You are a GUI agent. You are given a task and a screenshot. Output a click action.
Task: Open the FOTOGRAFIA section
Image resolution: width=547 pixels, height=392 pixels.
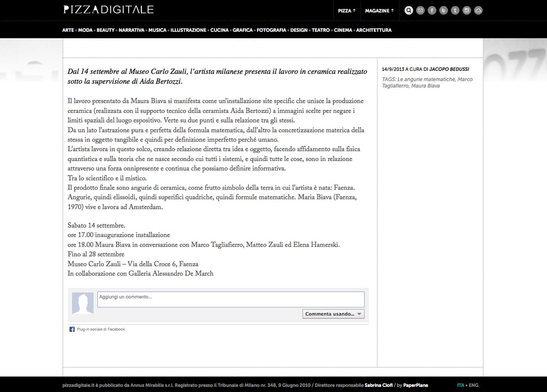pyautogui.click(x=271, y=30)
